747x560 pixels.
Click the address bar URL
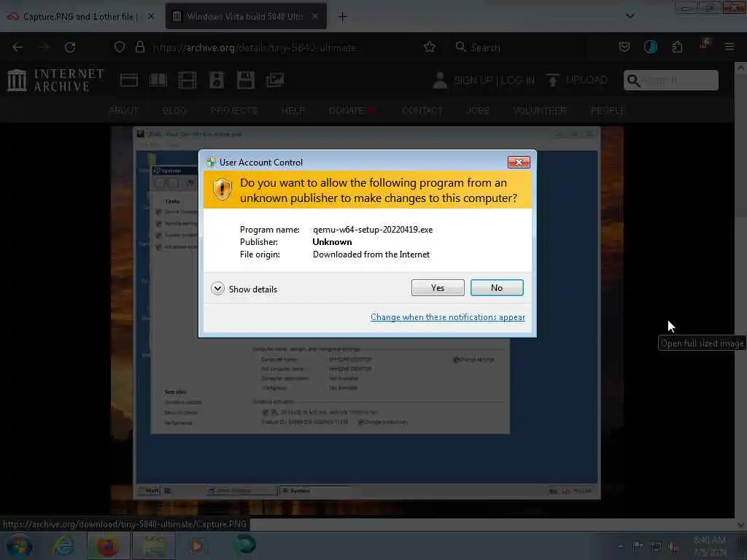pyautogui.click(x=255, y=47)
